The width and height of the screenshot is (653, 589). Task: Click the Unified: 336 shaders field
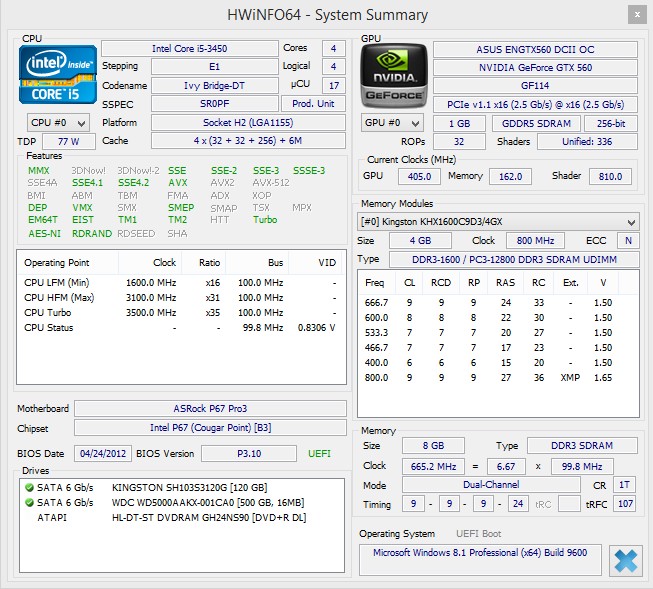tap(587, 142)
